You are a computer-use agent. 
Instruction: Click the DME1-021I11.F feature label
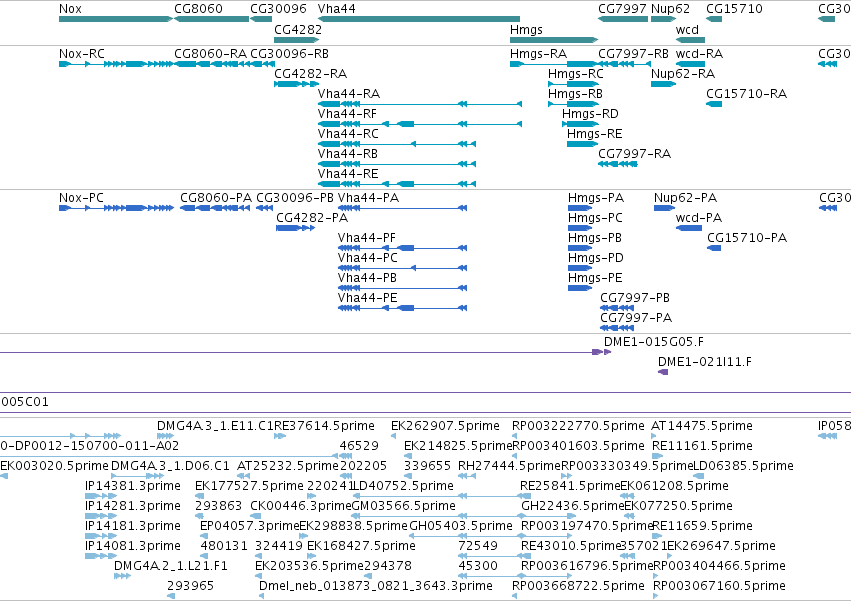pyautogui.click(x=705, y=362)
